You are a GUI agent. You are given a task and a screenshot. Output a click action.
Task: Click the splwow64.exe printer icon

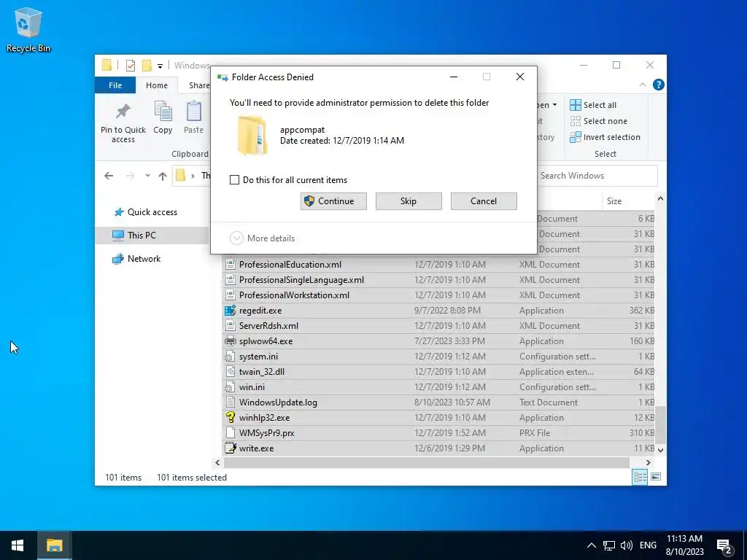(230, 341)
